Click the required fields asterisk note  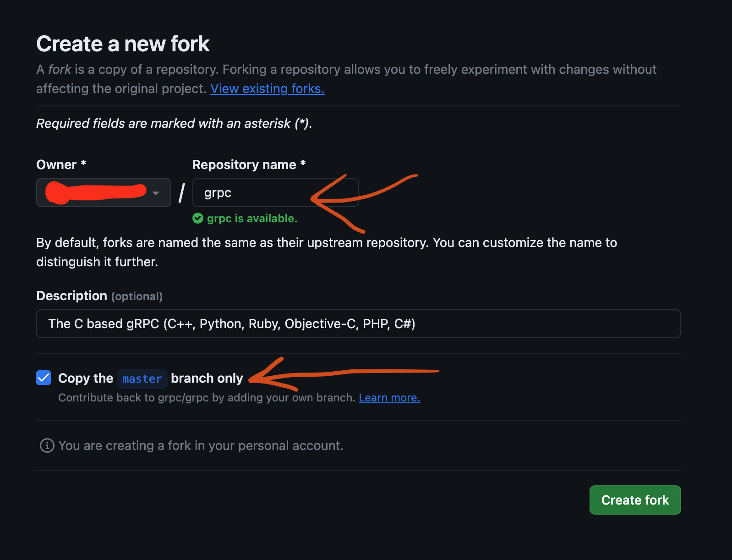pos(174,124)
